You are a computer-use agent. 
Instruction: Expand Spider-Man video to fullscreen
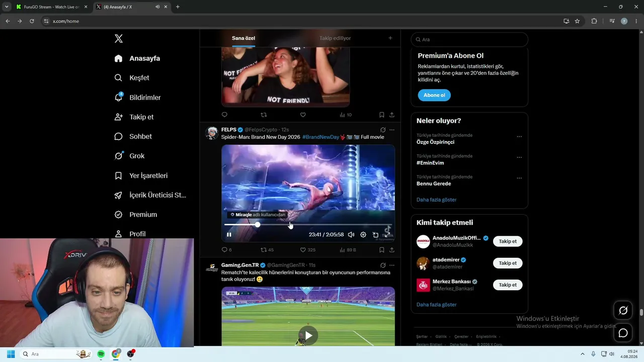click(x=388, y=235)
